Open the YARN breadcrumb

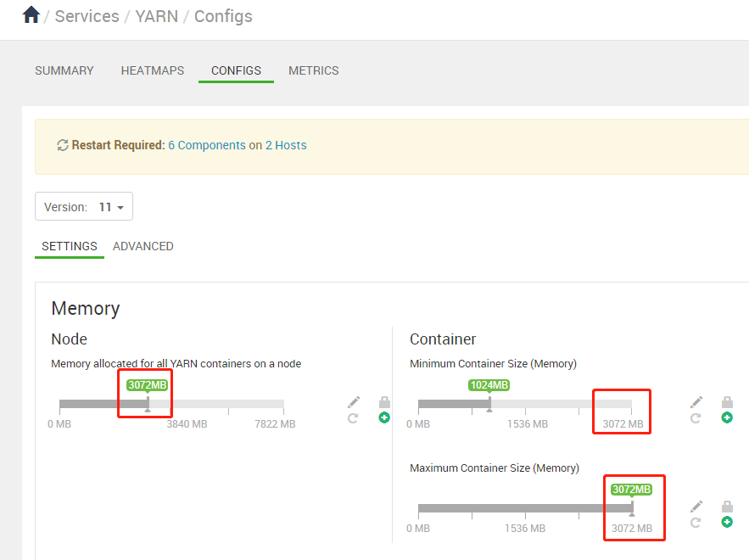click(x=157, y=16)
